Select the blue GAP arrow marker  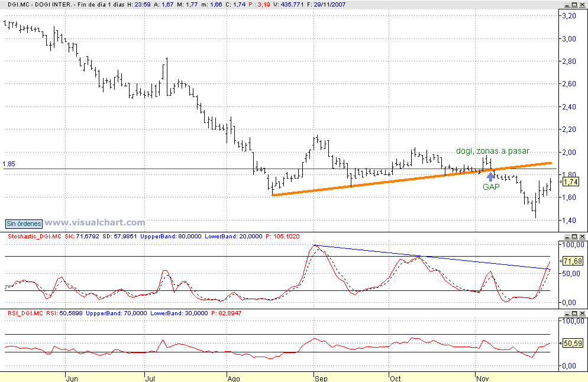[x=490, y=177]
